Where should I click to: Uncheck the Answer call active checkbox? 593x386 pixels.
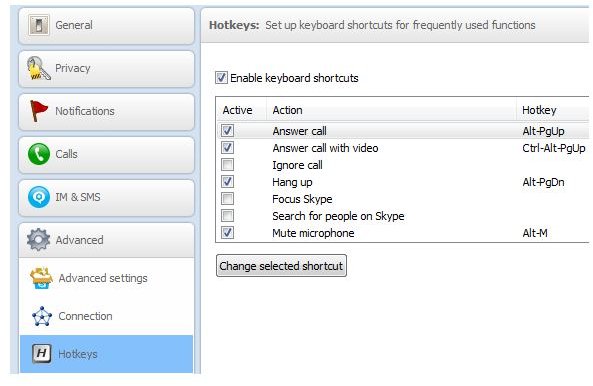(x=227, y=131)
